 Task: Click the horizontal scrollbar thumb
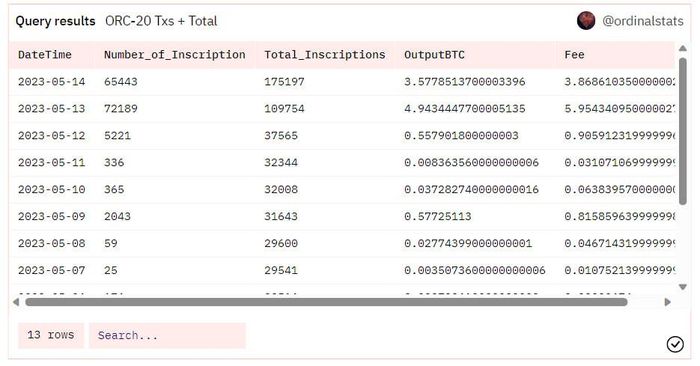(326, 302)
